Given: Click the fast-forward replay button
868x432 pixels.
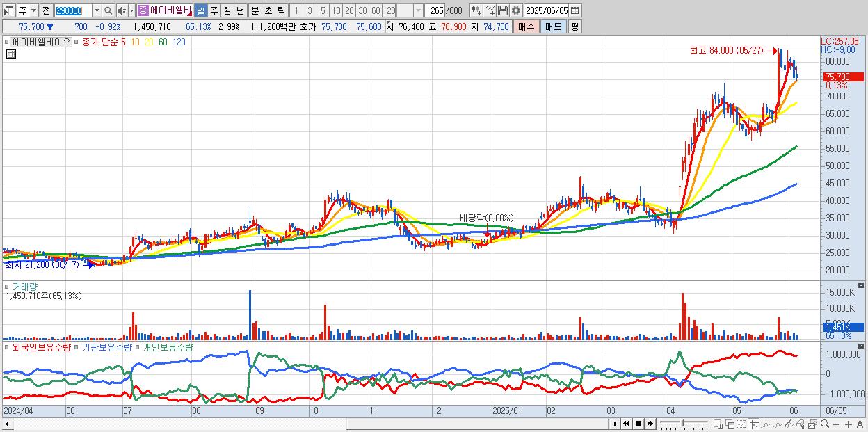Looking at the screenshot, I should (650, 424).
